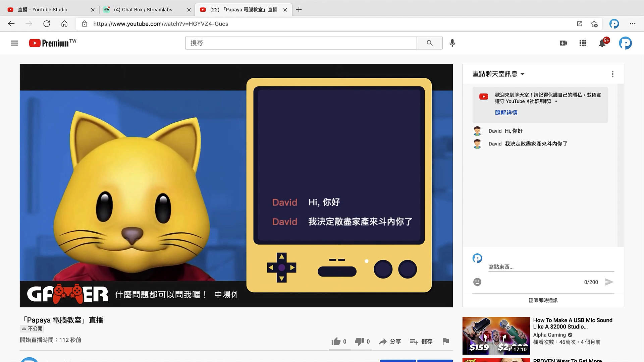Report video with the flag icon
The image size is (644, 362).
tap(445, 341)
